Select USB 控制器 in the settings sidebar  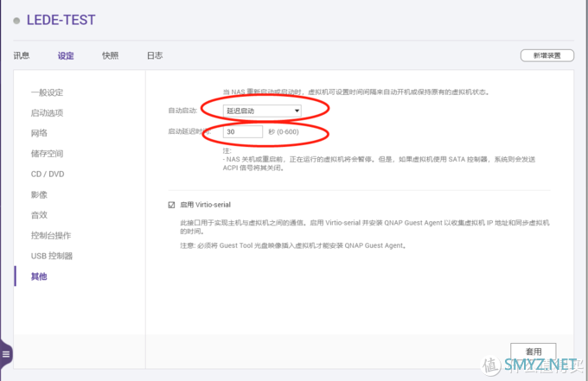click(52, 256)
